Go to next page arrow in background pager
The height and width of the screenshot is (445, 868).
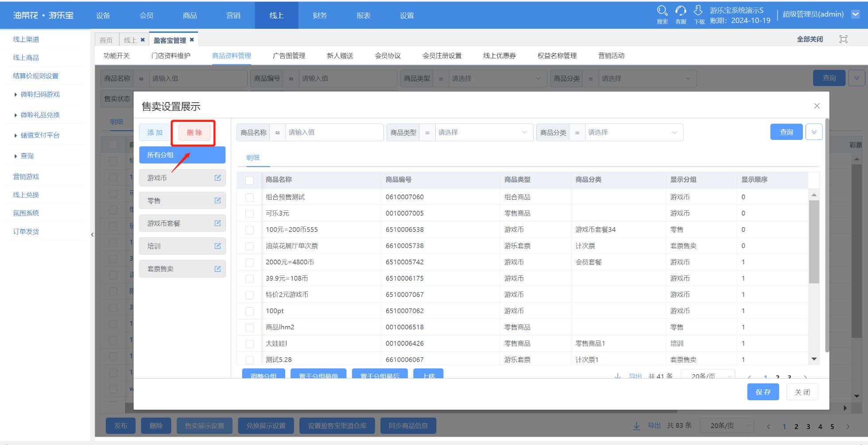point(848,427)
